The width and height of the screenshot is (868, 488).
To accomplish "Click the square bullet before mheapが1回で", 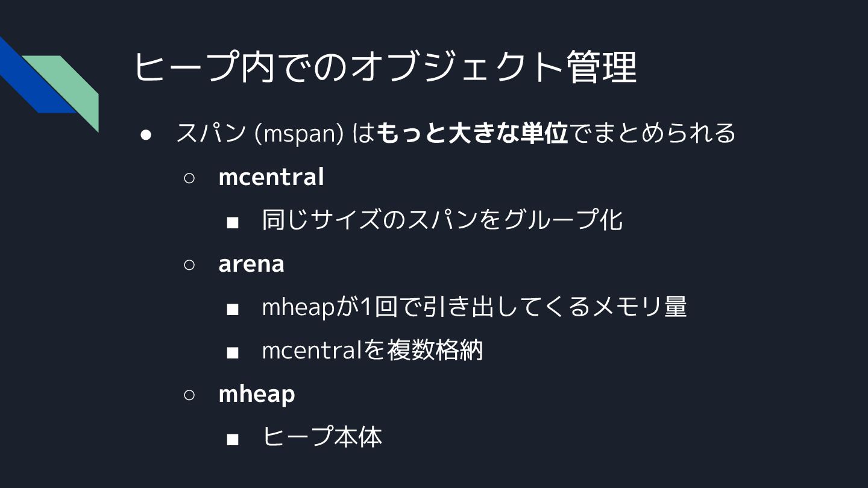I will (x=233, y=309).
